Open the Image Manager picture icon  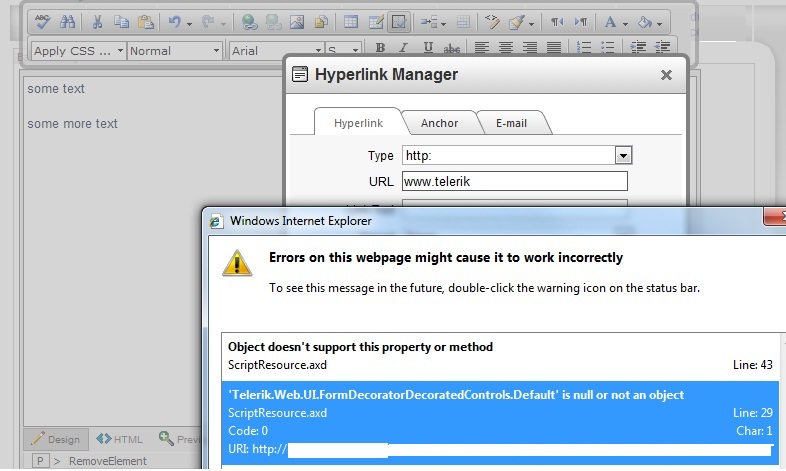(297, 22)
